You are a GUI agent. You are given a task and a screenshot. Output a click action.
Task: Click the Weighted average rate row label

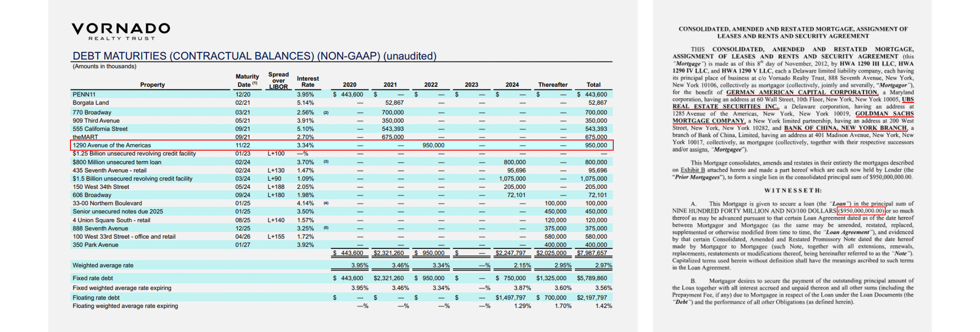103,265
